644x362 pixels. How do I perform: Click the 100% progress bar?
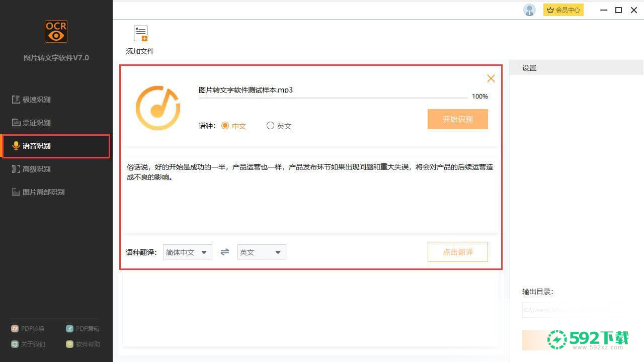(x=333, y=98)
